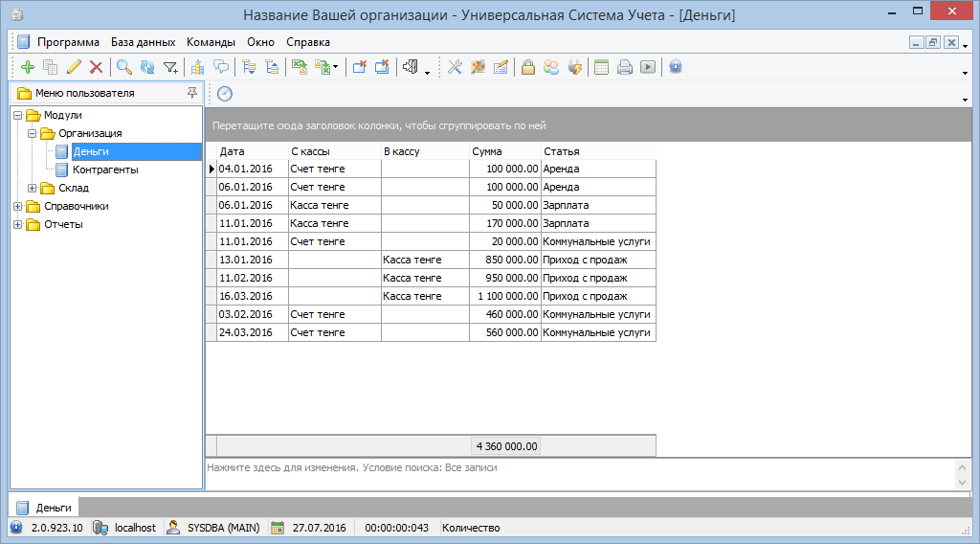Click the wrench settings icon

tap(455, 67)
